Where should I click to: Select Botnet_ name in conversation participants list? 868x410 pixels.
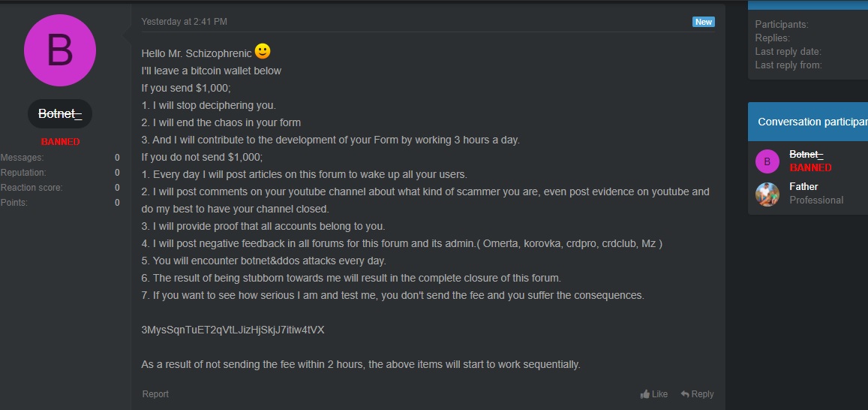[x=806, y=154]
